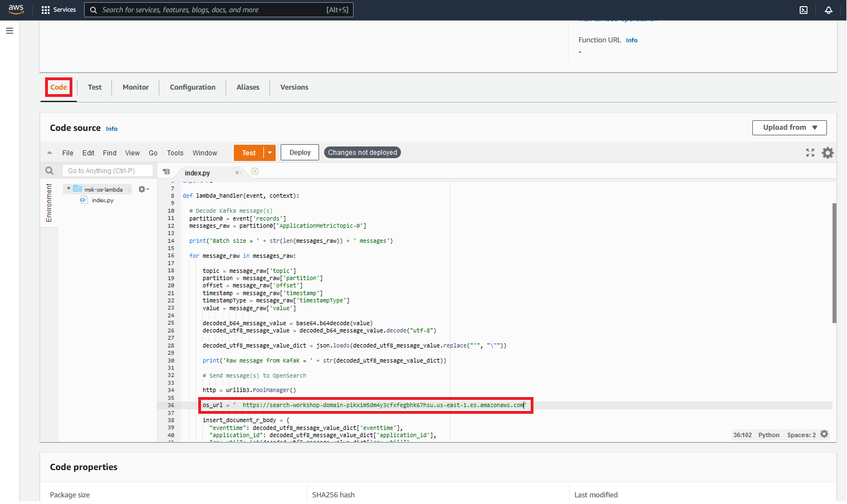Click the Package size label

point(70,495)
